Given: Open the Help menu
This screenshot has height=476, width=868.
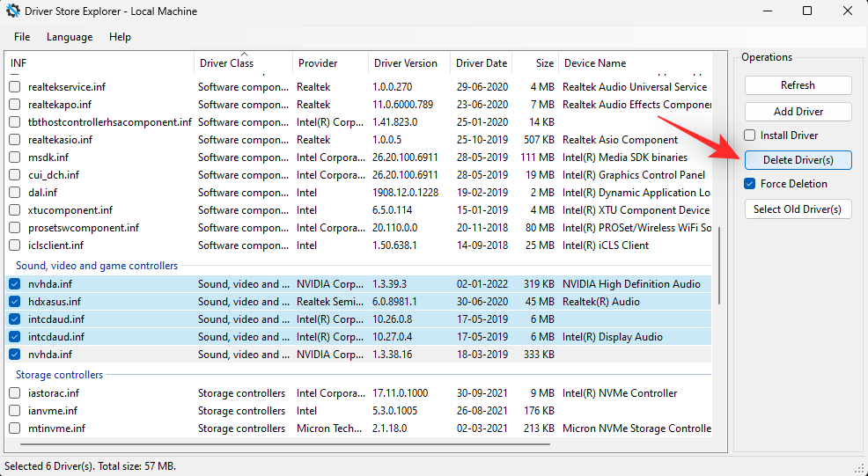Looking at the screenshot, I should point(120,37).
